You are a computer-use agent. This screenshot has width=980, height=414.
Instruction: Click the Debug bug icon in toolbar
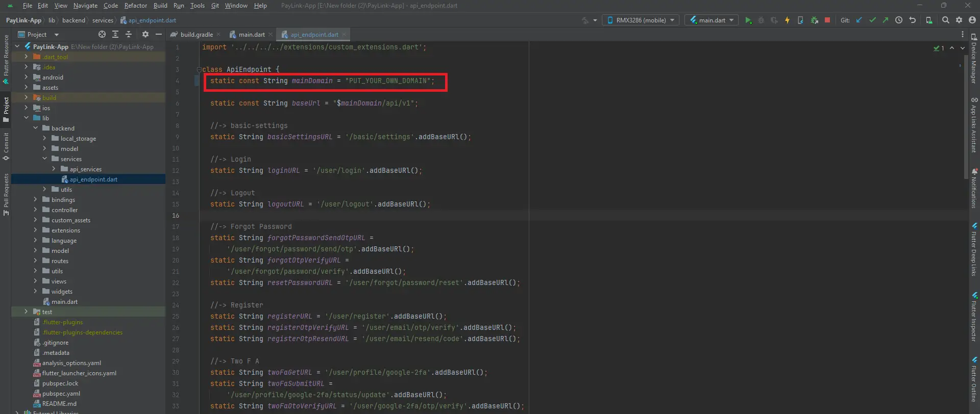[761, 20]
